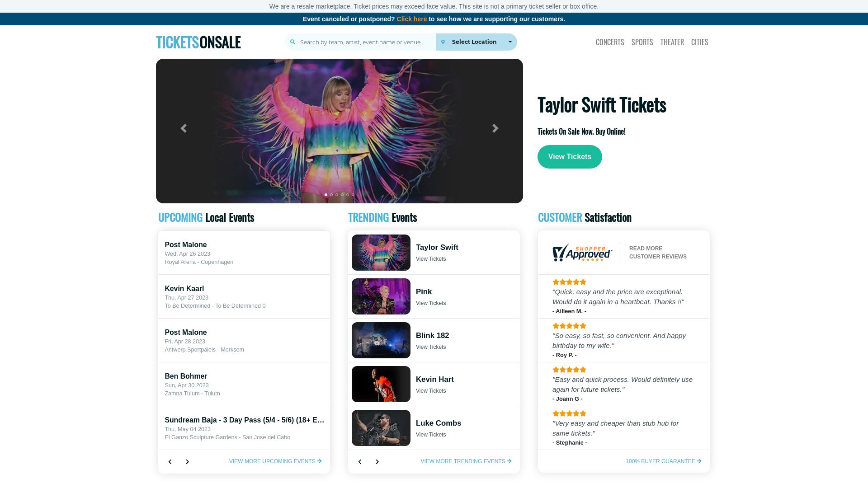
Task: Click View Tickets under Luke Combs
Action: [431, 435]
